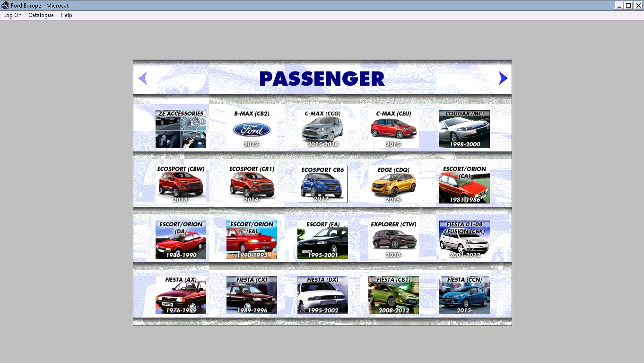Image resolution: width=644 pixels, height=363 pixels.
Task: Open the Help menu
Action: pyautogui.click(x=66, y=15)
